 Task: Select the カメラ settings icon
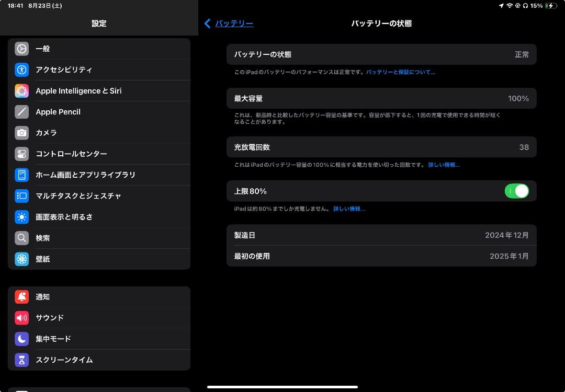tap(22, 132)
